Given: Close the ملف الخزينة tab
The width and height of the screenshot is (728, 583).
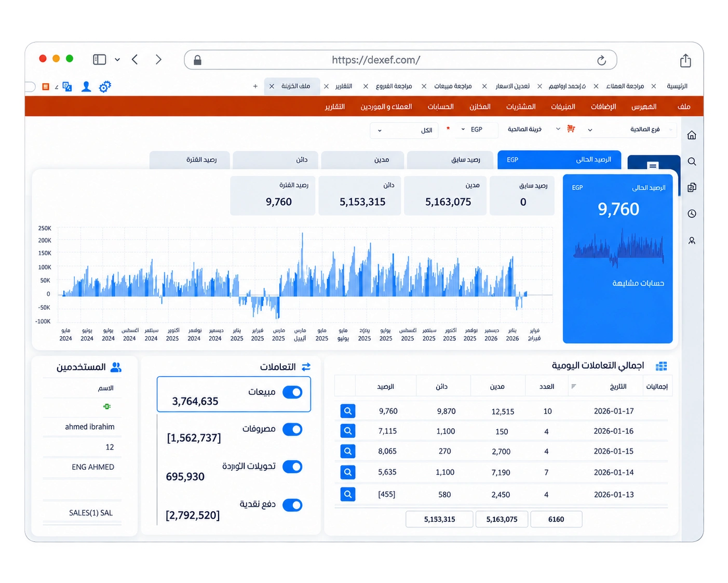Looking at the screenshot, I should [272, 86].
